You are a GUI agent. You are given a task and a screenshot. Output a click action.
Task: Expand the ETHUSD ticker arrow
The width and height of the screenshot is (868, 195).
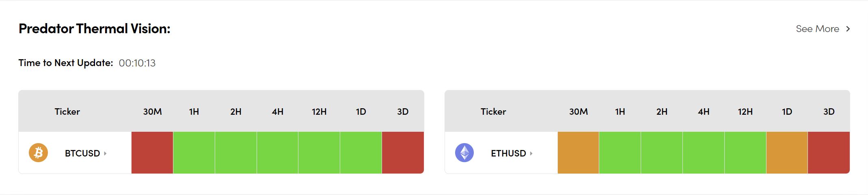[x=531, y=153]
